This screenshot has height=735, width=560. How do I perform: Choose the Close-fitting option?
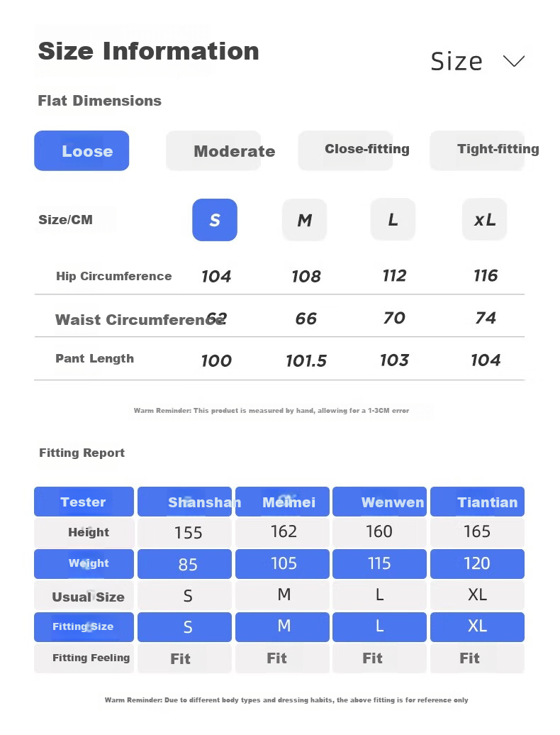point(345,150)
